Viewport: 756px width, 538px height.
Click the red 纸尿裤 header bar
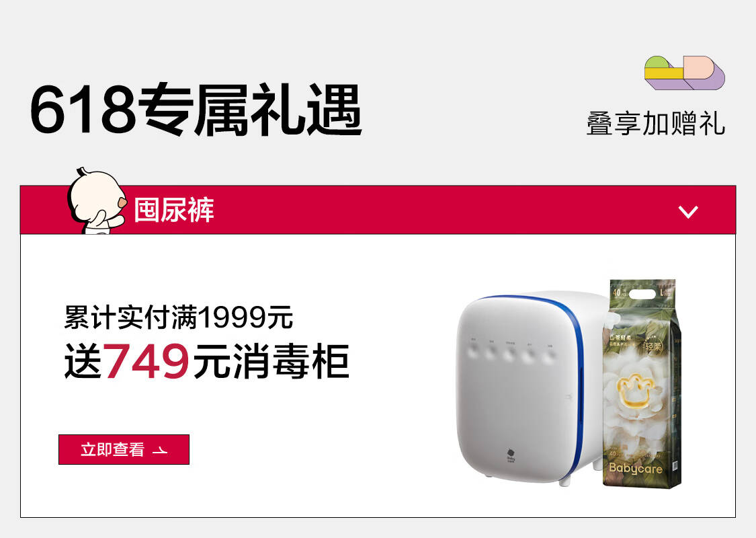(378, 210)
